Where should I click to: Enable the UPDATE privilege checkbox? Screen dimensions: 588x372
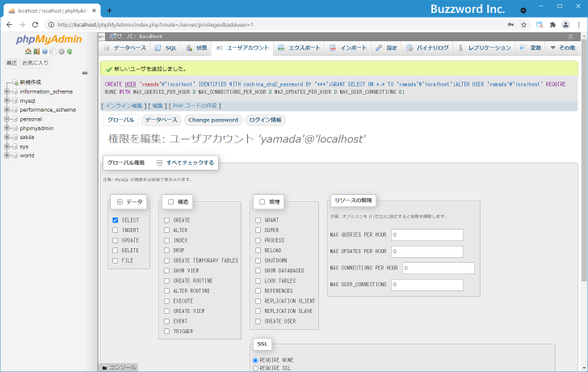(x=115, y=241)
